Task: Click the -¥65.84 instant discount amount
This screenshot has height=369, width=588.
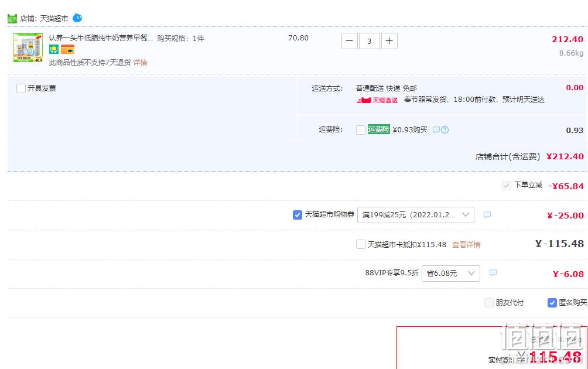Action: (x=566, y=186)
